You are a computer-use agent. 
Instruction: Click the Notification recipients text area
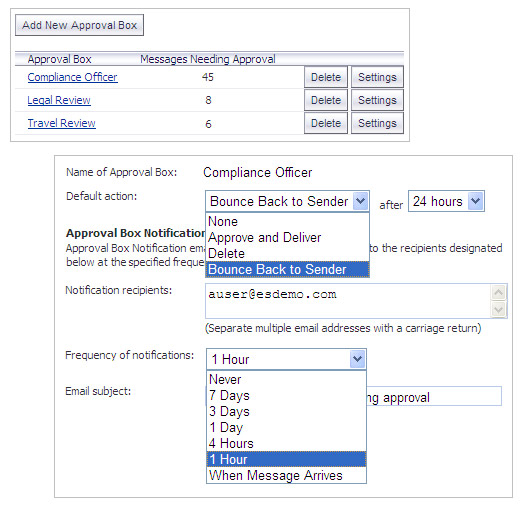[x=348, y=301]
